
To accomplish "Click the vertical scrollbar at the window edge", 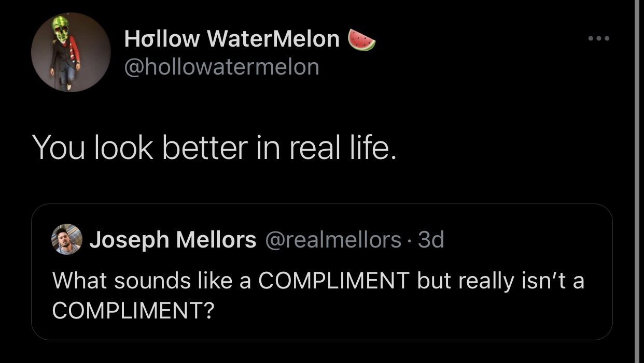I will point(637,181).
